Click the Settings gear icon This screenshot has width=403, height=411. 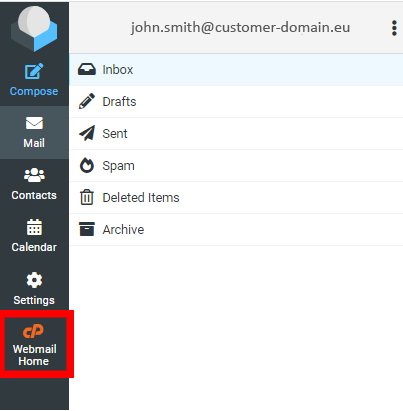pyautogui.click(x=34, y=280)
